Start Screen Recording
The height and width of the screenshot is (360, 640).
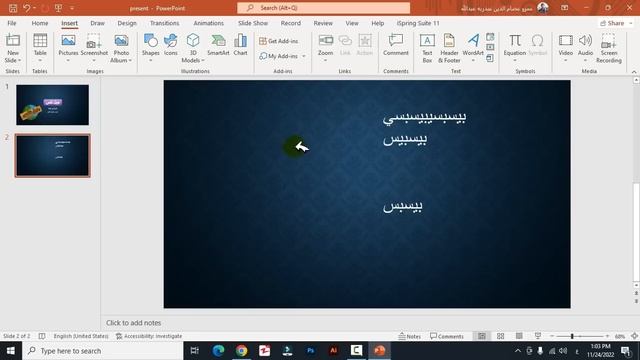pos(609,48)
